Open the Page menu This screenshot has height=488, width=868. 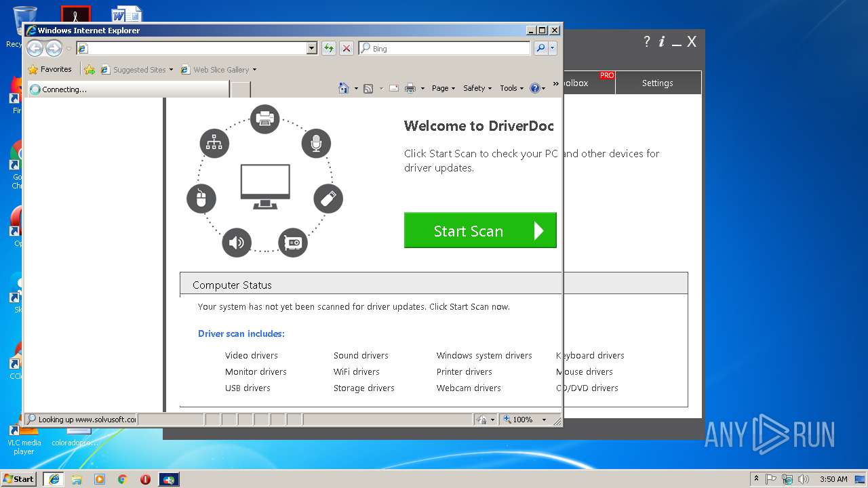[x=443, y=88]
